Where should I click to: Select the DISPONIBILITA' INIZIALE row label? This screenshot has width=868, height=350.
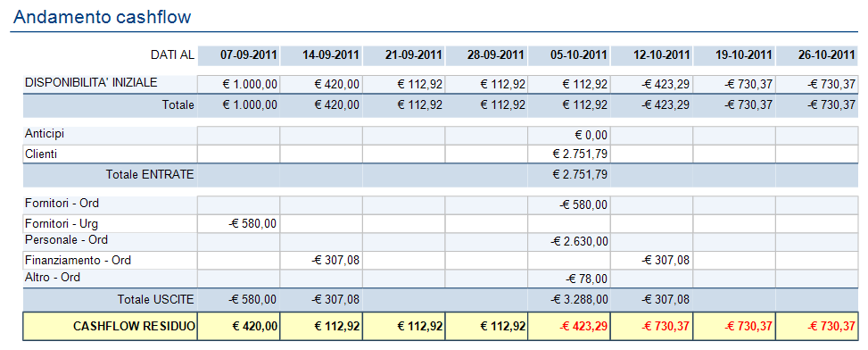[x=91, y=83]
